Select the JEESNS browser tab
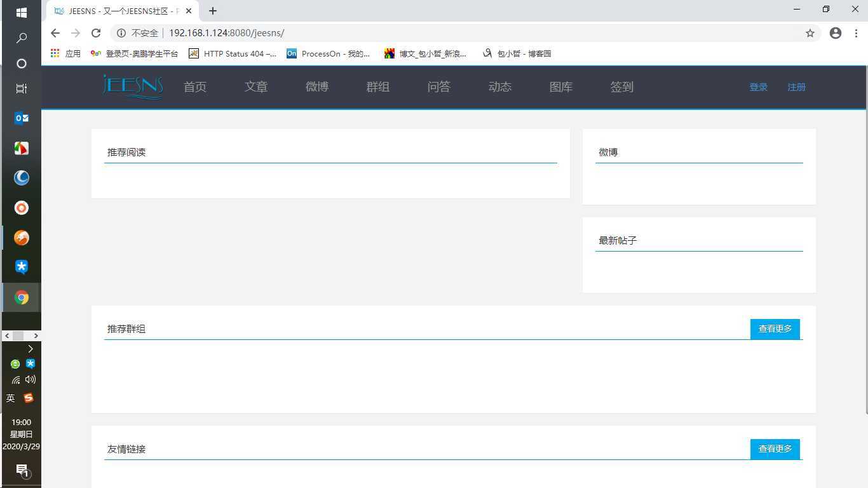868x488 pixels. coord(123,11)
